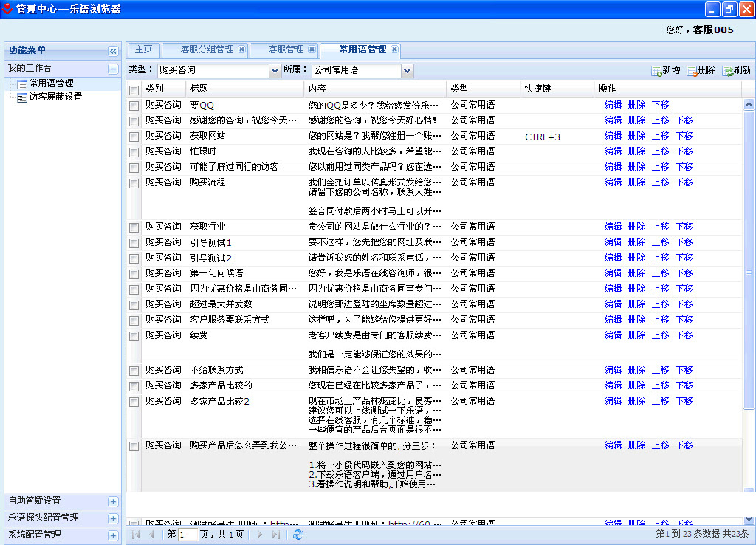756x545 pixels.
Task: Check the 要QQ row checkbox
Action: 134,106
